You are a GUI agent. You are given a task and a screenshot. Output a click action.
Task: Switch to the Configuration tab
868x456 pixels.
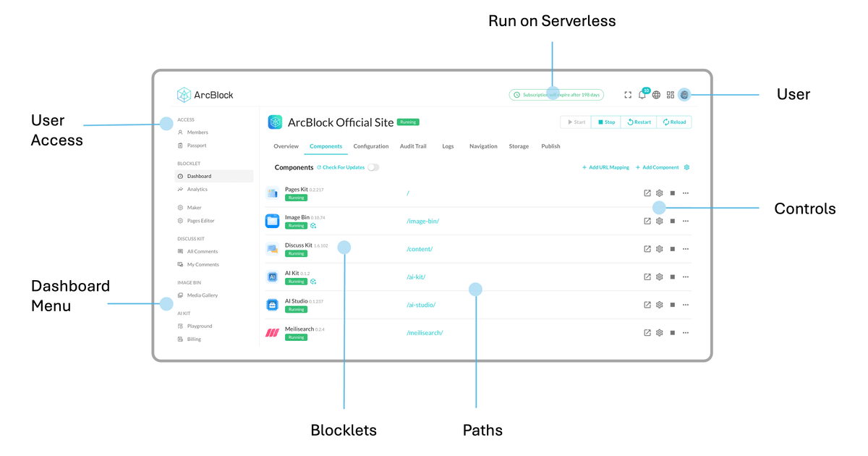coord(371,146)
